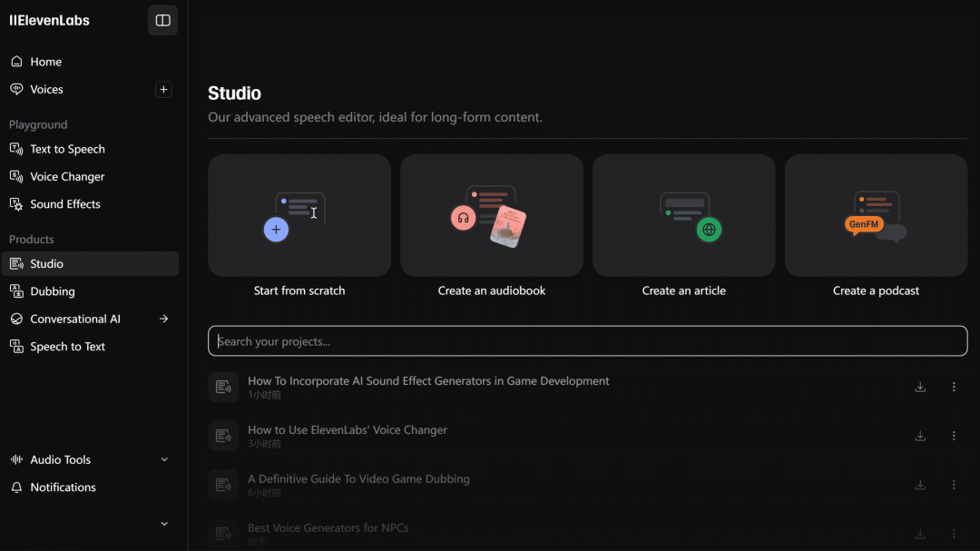Screen dimensions: 980x551
Task: Open 'Best Voice Generators for NPCs' project
Action: tap(328, 528)
